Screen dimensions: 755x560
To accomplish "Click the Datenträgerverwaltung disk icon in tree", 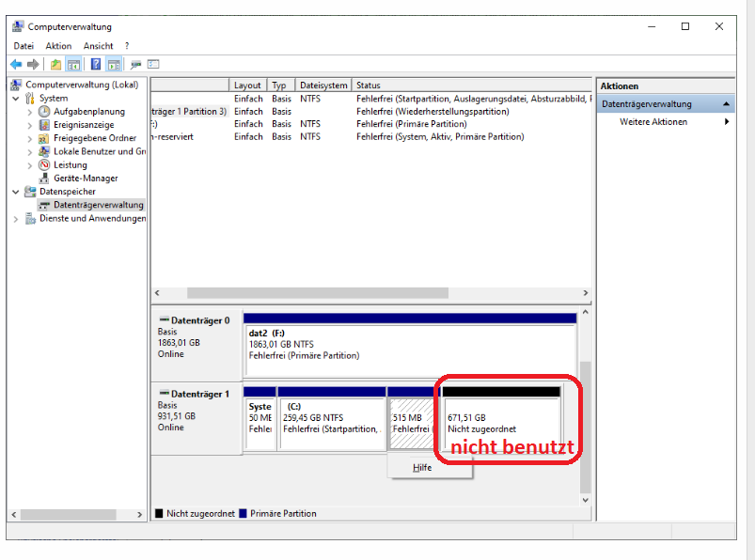I will tap(44, 206).
